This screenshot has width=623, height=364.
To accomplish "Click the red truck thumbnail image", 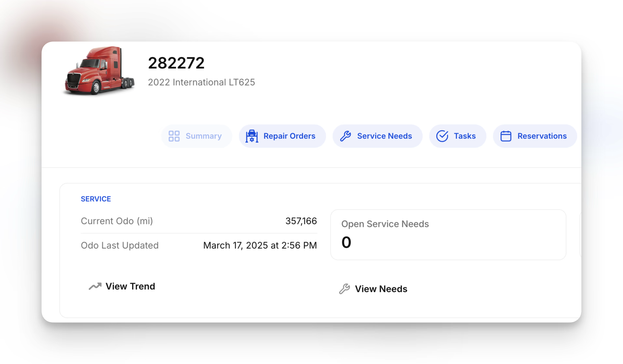I will click(x=99, y=71).
